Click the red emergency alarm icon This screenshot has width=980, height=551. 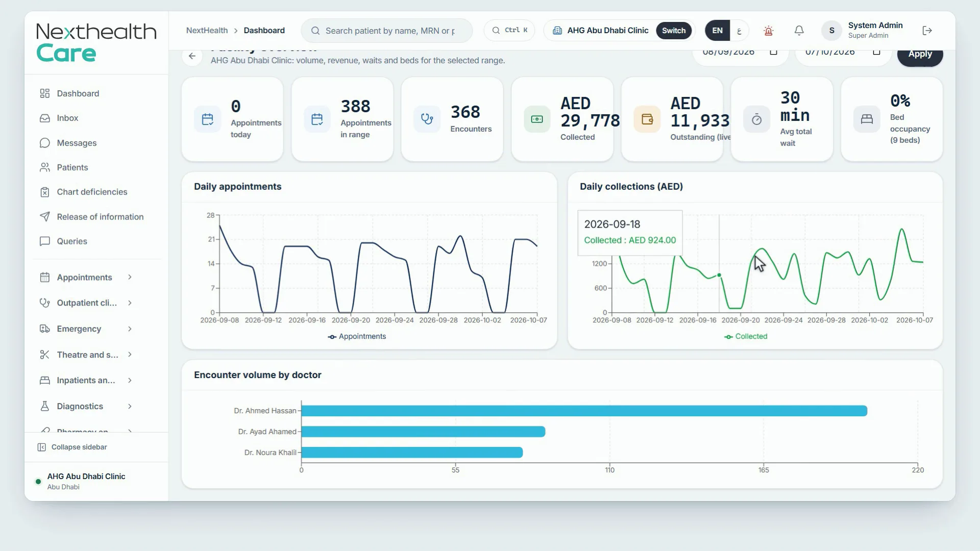click(768, 31)
